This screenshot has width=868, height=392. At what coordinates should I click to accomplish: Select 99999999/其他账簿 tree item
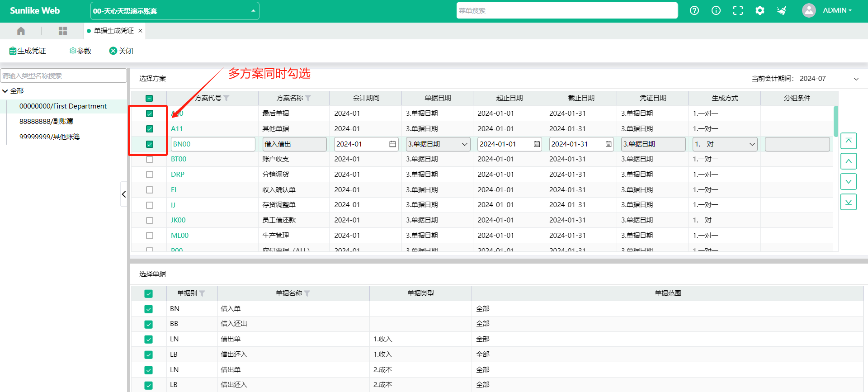[x=49, y=137]
